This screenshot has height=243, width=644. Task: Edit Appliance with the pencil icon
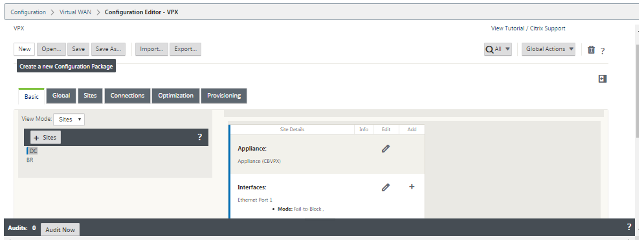[x=385, y=149]
